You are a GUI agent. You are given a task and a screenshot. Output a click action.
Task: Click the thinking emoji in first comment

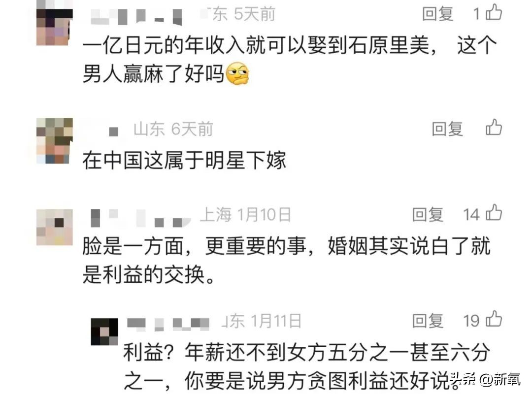(237, 73)
